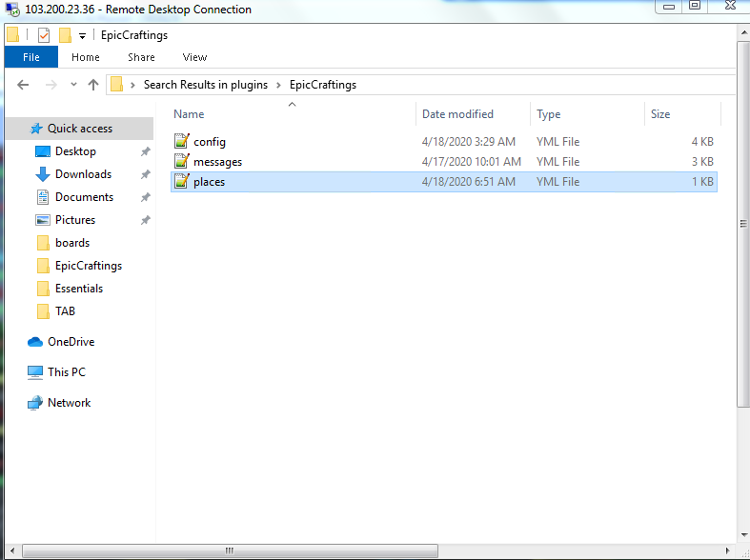Click the 3 KB size cell
The image size is (750, 560).
(x=702, y=162)
